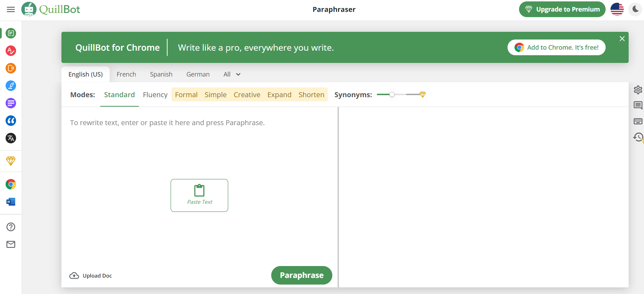The image size is (644, 294).
Task: Switch to the French language tab
Action: coord(126,74)
